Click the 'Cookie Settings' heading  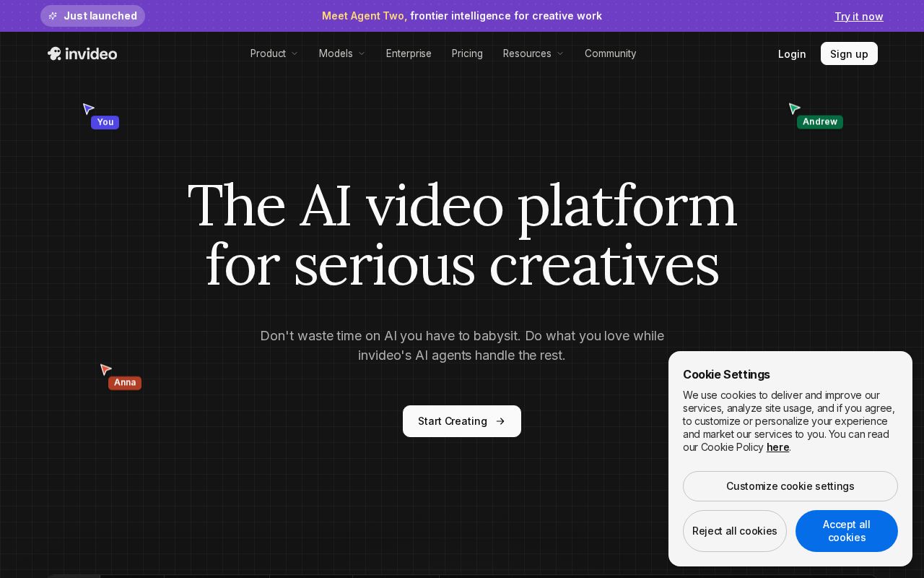pos(726,374)
